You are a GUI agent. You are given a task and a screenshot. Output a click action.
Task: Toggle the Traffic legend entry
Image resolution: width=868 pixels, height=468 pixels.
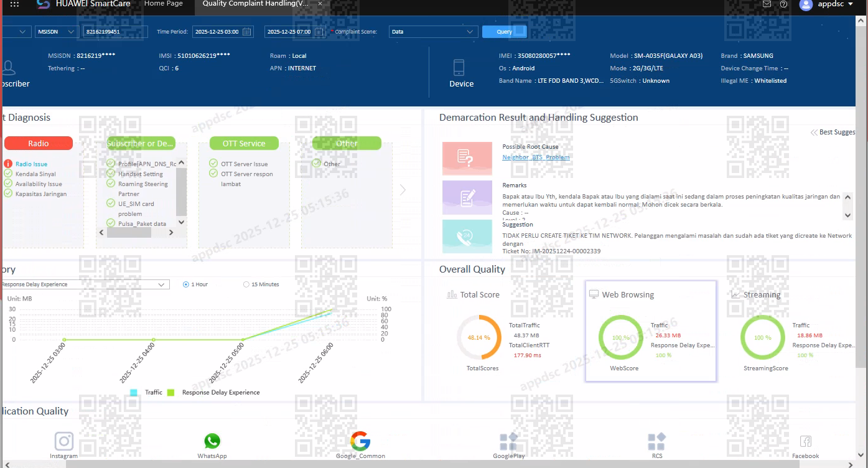146,393
